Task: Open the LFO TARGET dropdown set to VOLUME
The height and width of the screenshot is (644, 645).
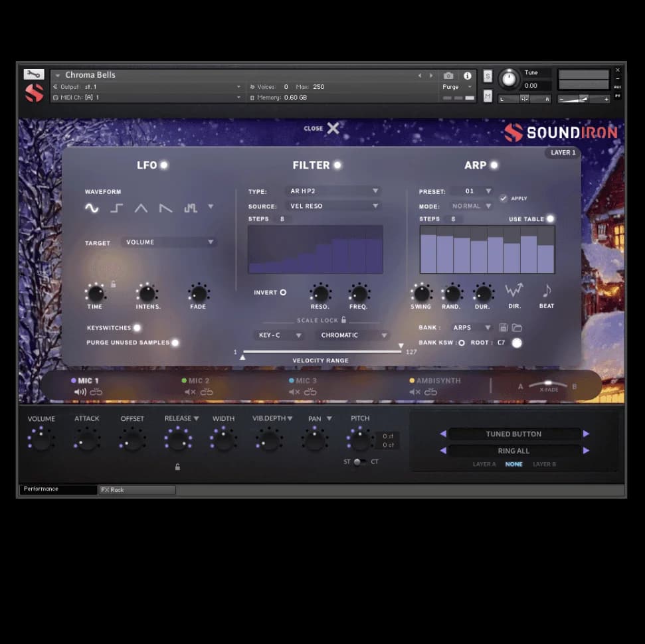Action: pos(169,242)
